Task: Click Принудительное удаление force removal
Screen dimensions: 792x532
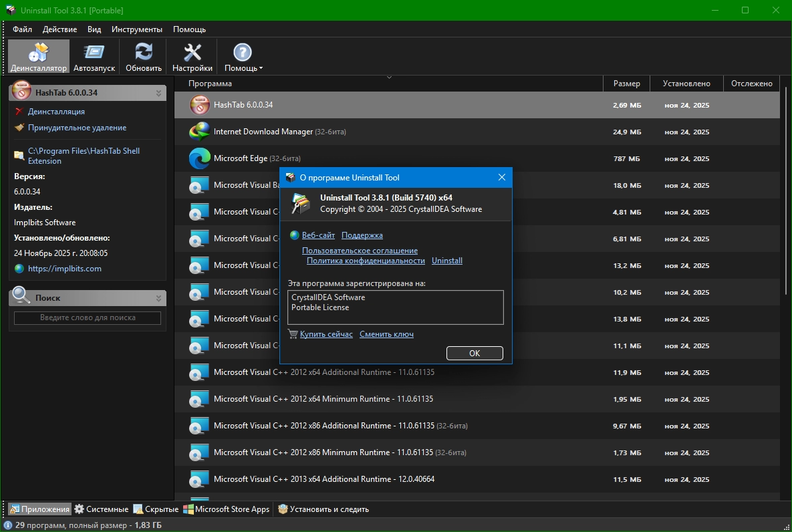Action: point(77,128)
